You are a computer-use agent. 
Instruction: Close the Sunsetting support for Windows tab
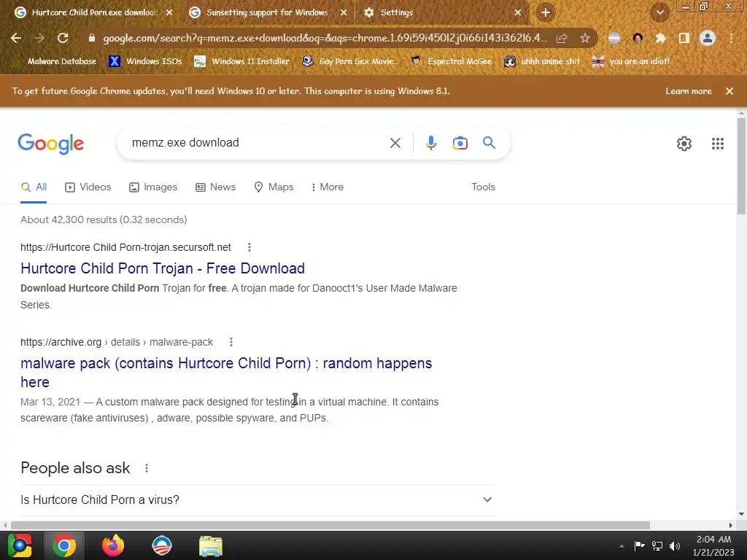(x=344, y=13)
